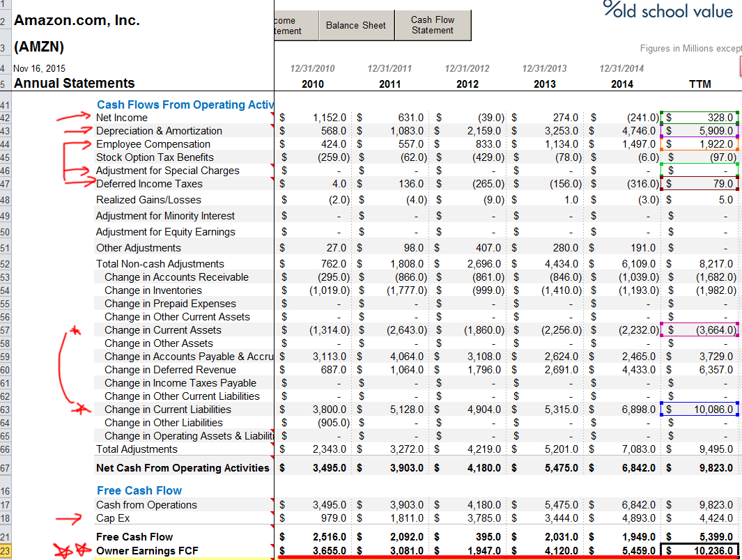Open the Balance Sheet tab button
Image resolution: width=742 pixels, height=560 pixels.
tap(355, 26)
